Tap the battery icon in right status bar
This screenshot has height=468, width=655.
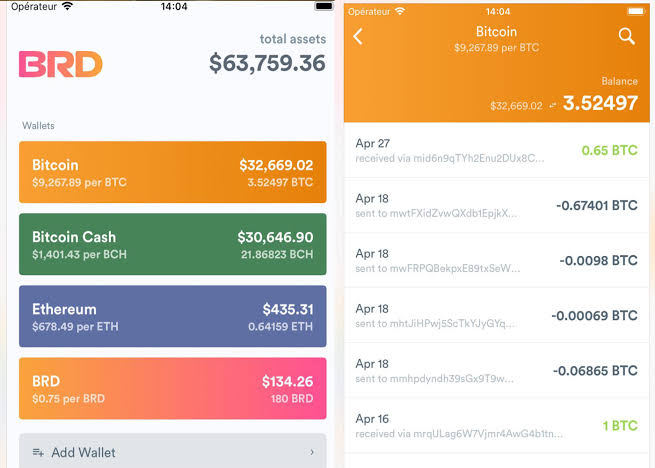(636, 11)
